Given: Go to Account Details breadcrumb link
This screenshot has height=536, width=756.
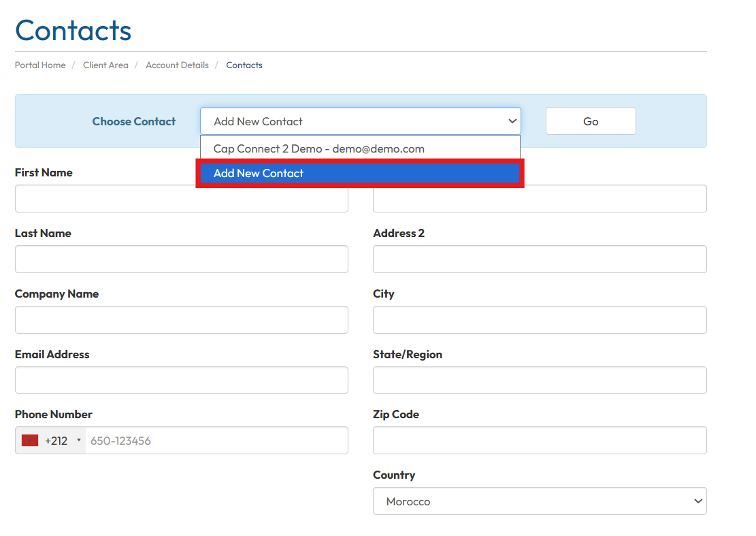Looking at the screenshot, I should tap(177, 65).
